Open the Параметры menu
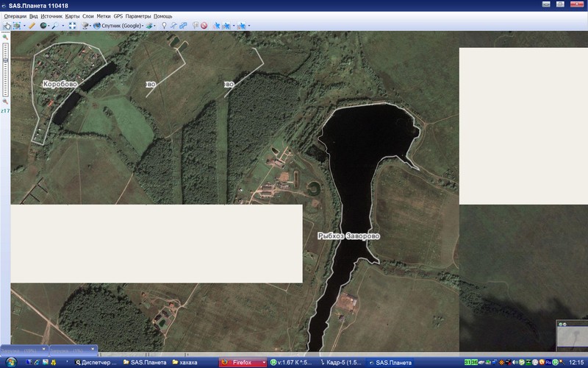This screenshot has height=368, width=588. click(x=137, y=15)
